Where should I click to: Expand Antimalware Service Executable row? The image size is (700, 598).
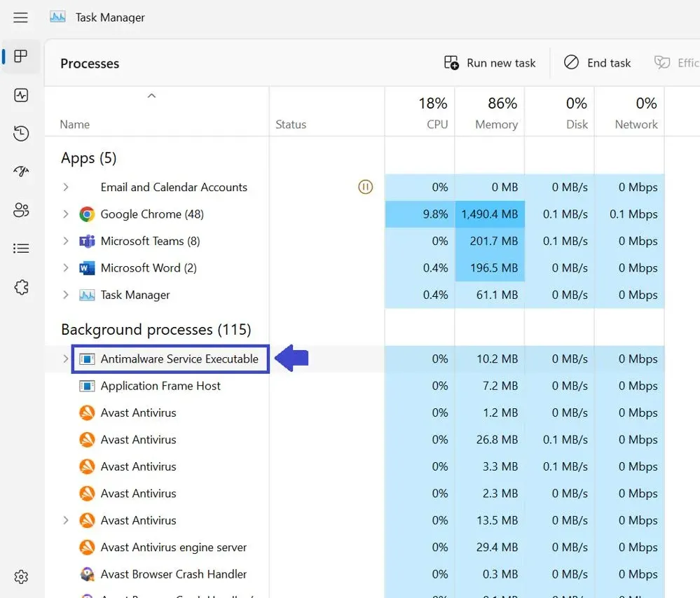(x=66, y=359)
